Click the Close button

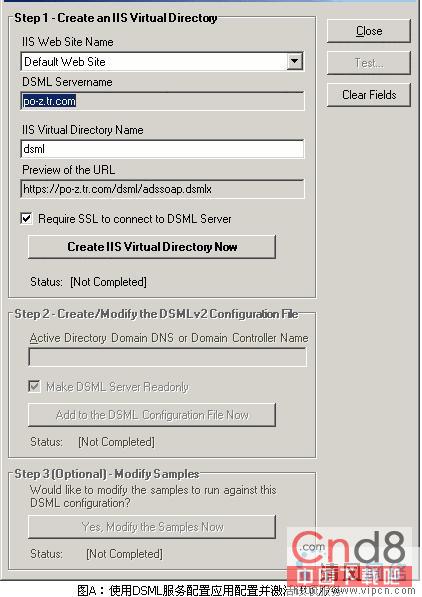[369, 31]
